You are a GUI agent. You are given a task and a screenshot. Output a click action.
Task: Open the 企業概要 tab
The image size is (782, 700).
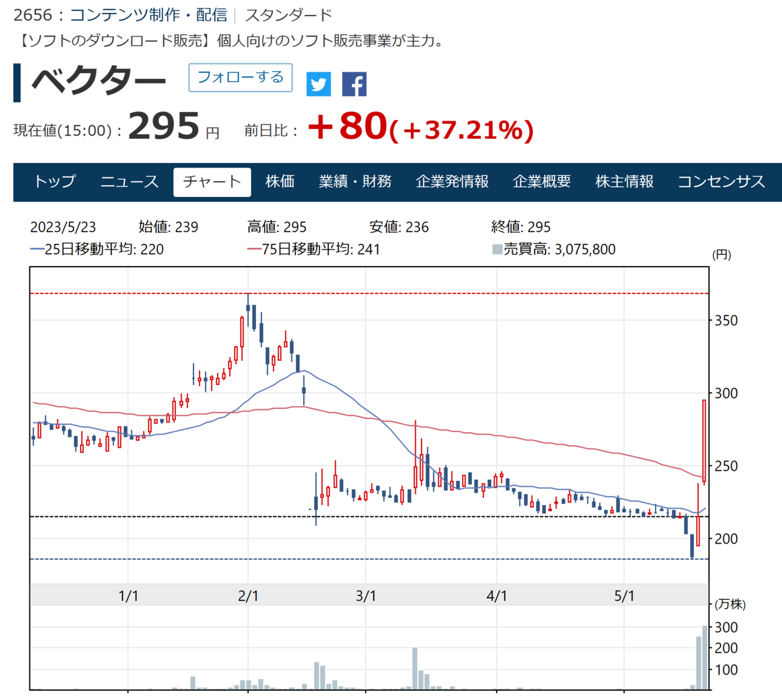point(542,181)
